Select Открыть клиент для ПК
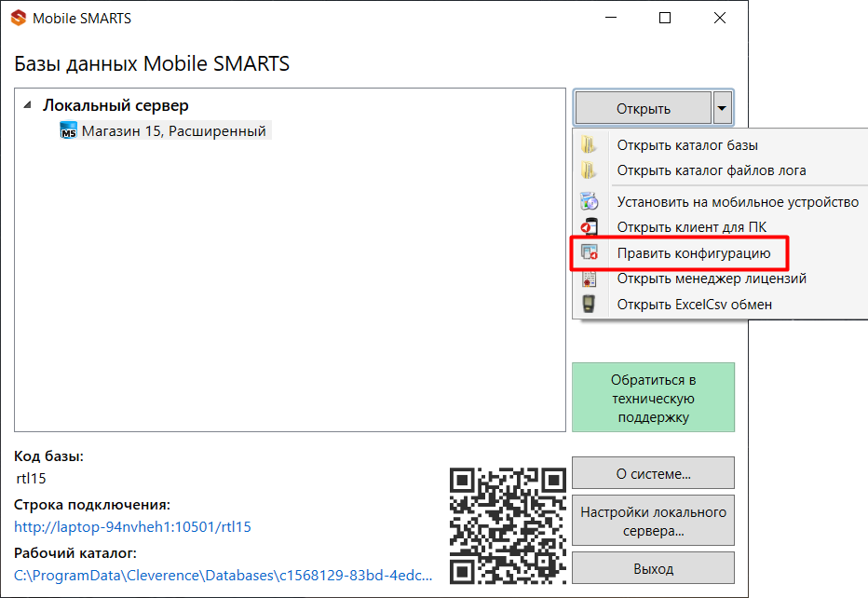 (720, 227)
